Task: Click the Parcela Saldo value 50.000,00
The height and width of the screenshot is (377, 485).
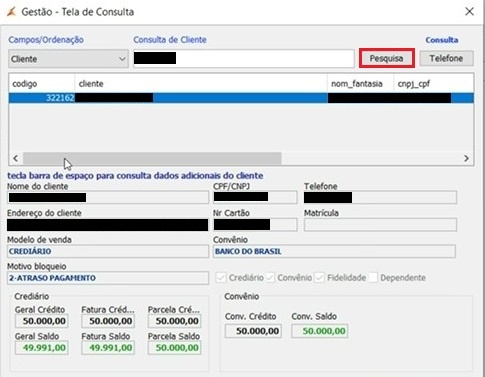Action: (x=175, y=348)
